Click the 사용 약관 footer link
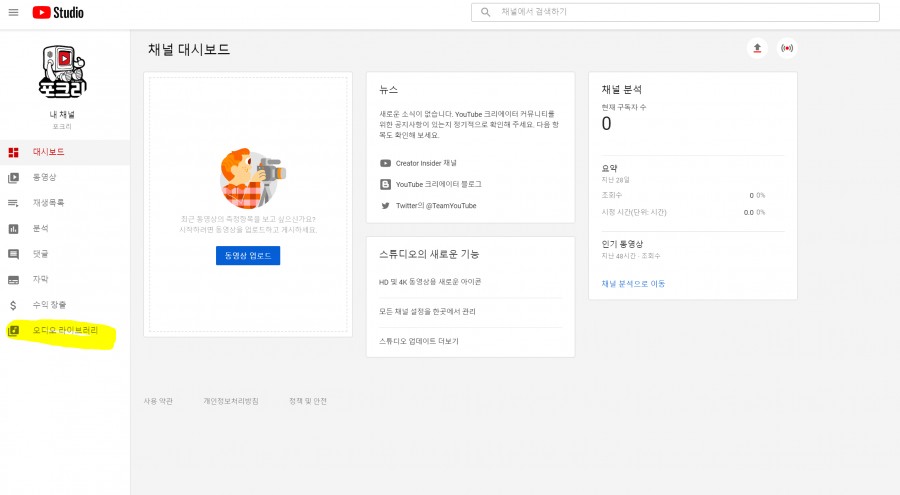The image size is (900, 495). click(158, 401)
